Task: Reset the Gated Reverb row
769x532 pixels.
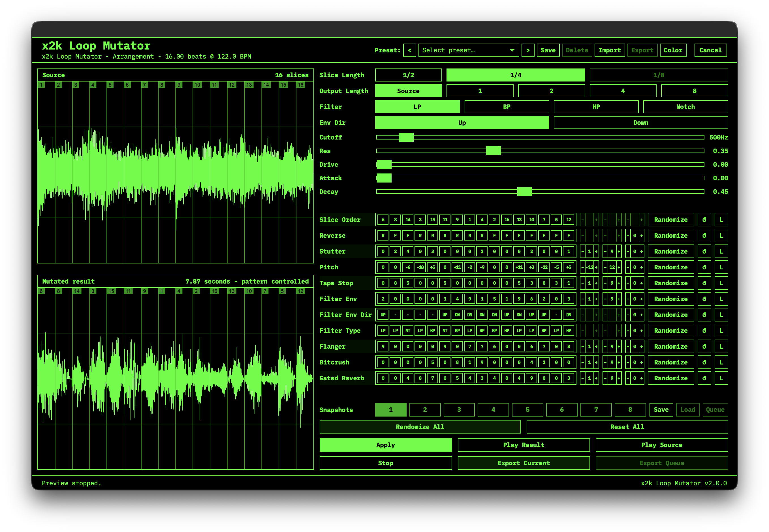Action: point(704,378)
